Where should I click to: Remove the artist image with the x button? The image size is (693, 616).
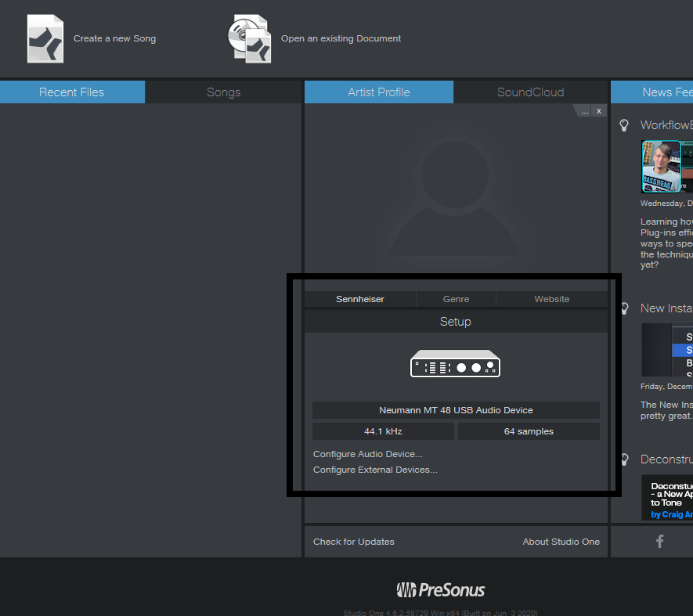[599, 111]
